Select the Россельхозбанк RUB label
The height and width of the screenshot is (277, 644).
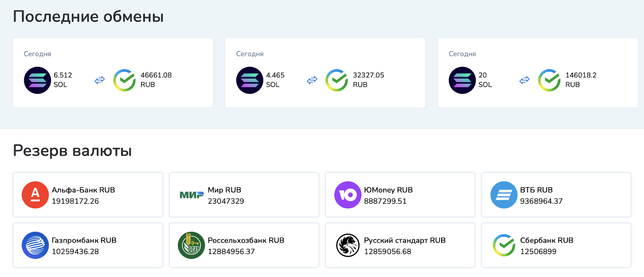pyautogui.click(x=246, y=240)
